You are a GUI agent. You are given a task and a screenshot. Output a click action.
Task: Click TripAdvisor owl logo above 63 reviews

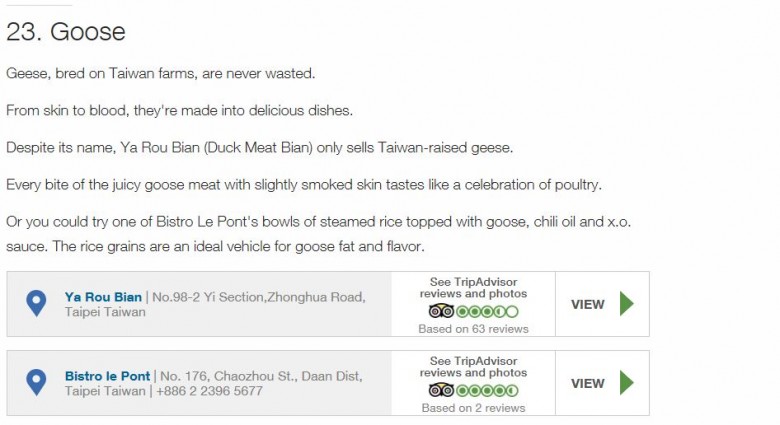[441, 312]
